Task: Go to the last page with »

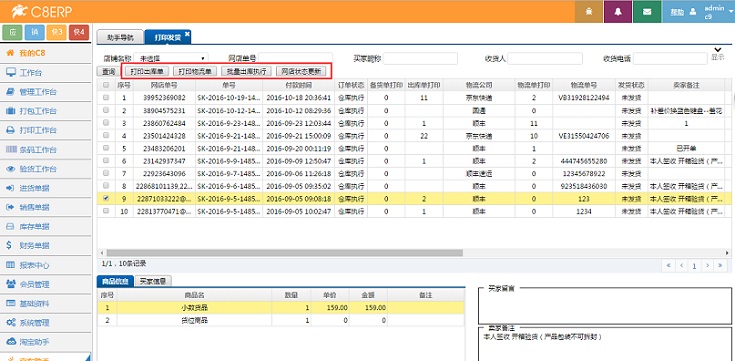Action: [720, 265]
